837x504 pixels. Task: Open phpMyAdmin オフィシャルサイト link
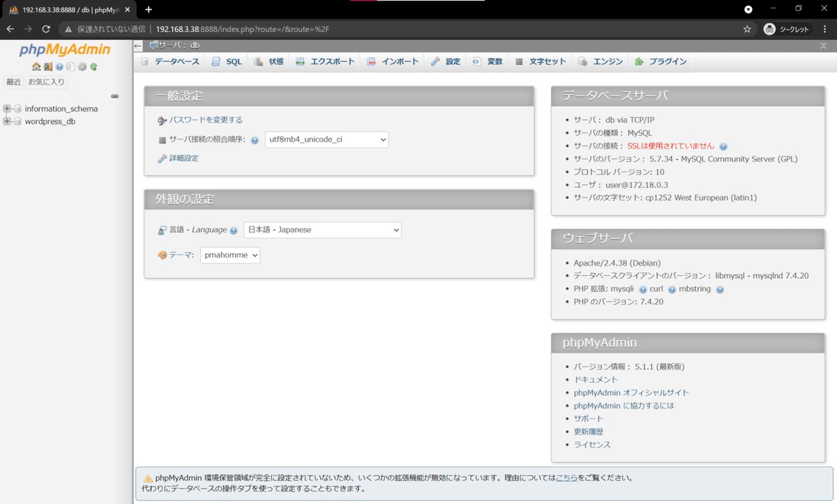pos(631,392)
